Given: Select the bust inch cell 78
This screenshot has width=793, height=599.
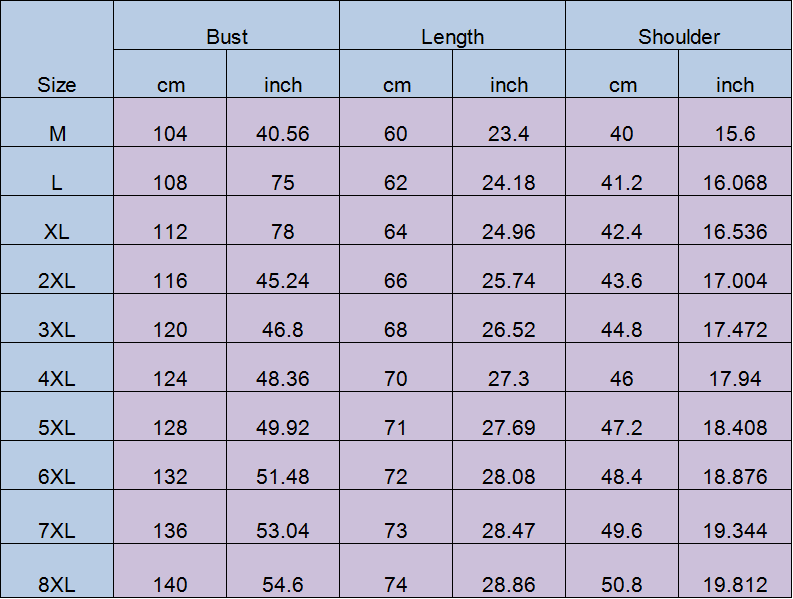Looking at the screenshot, I should tap(283, 231).
